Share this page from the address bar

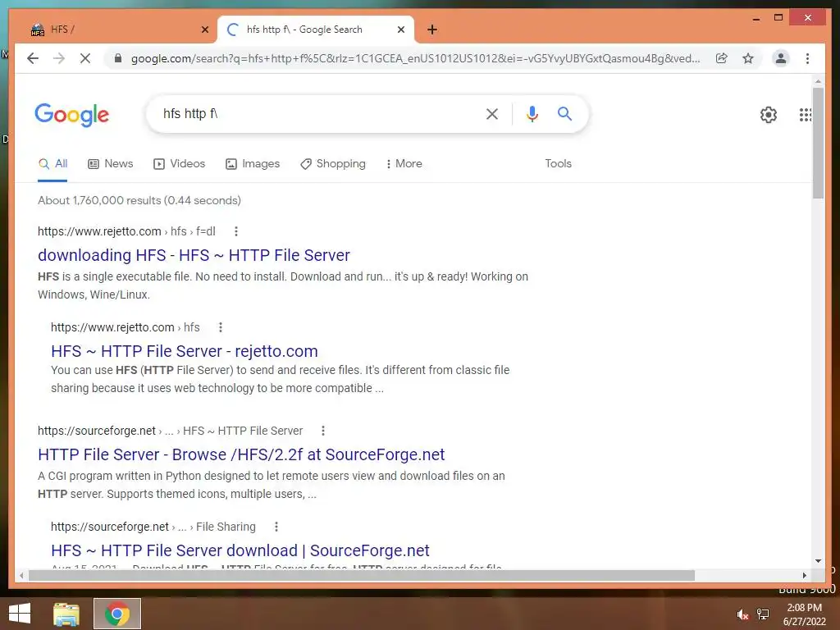[x=722, y=58]
